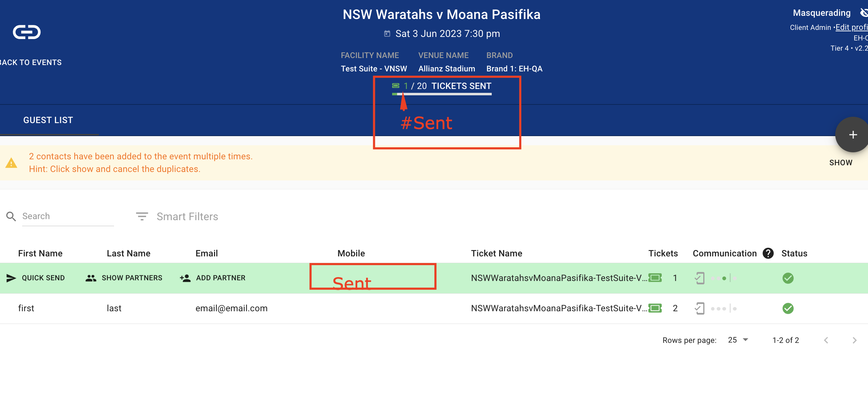Go to the previous page of guests
The image size is (868, 415).
click(x=826, y=340)
